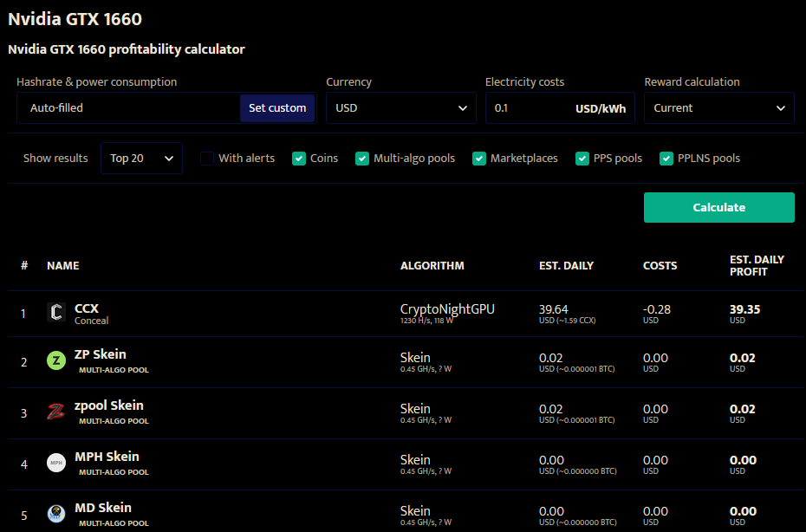Click the green ZP Skein pool icon

[x=56, y=360]
